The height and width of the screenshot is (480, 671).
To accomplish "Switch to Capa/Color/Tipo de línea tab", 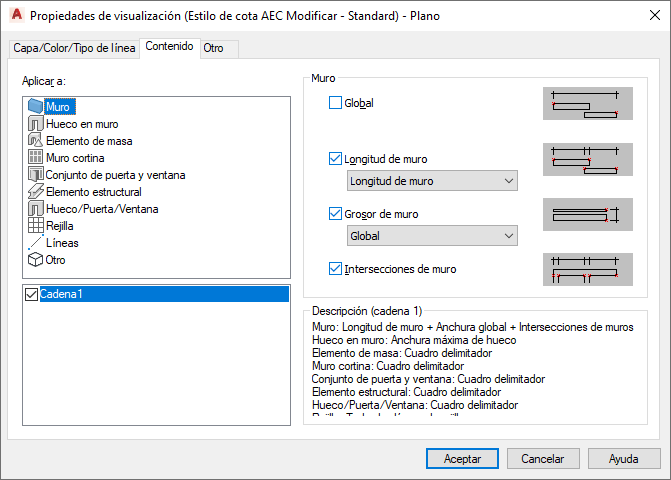I will [74, 48].
